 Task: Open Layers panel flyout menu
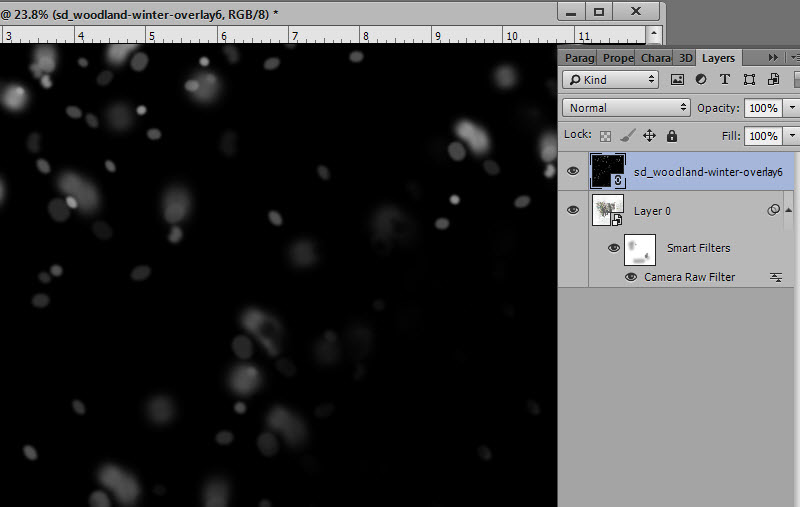pos(795,58)
